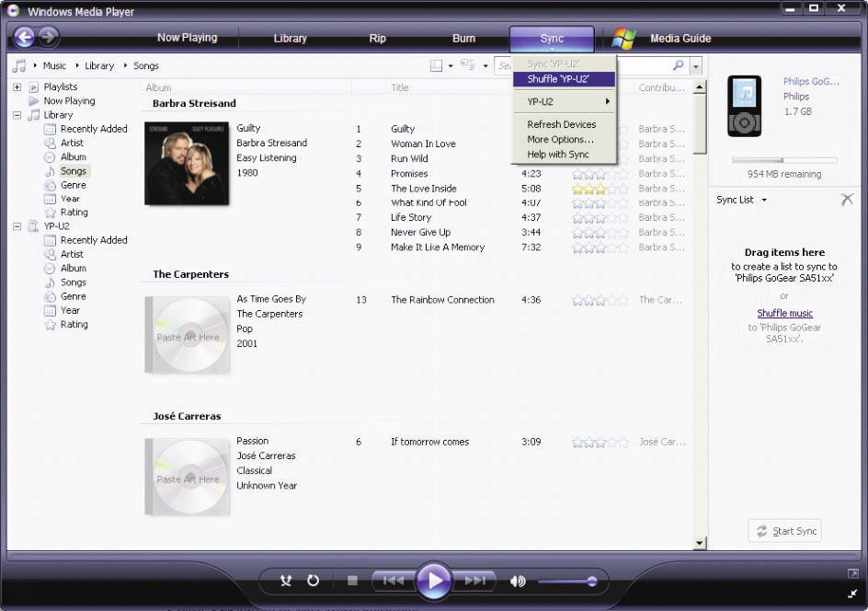The width and height of the screenshot is (868, 611).
Task: Switch to full screen view icon
Action: tap(852, 574)
